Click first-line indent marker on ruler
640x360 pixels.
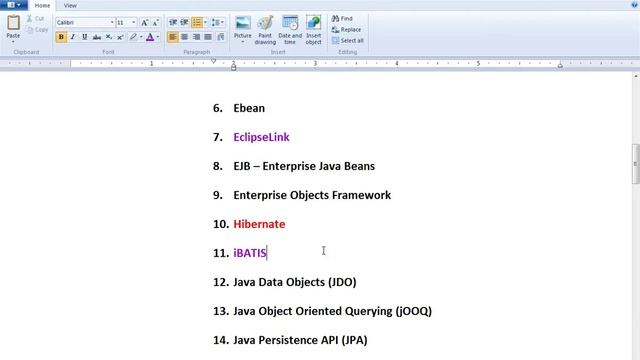213,61
